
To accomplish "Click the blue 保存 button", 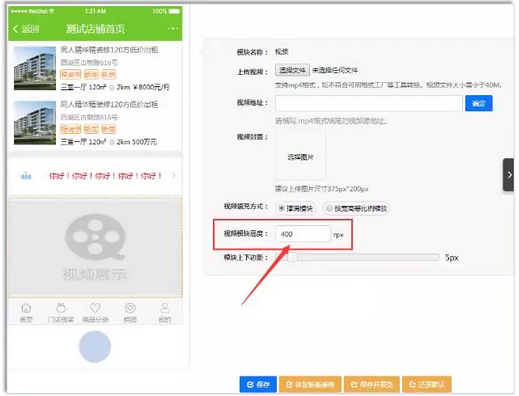I will click(x=258, y=384).
